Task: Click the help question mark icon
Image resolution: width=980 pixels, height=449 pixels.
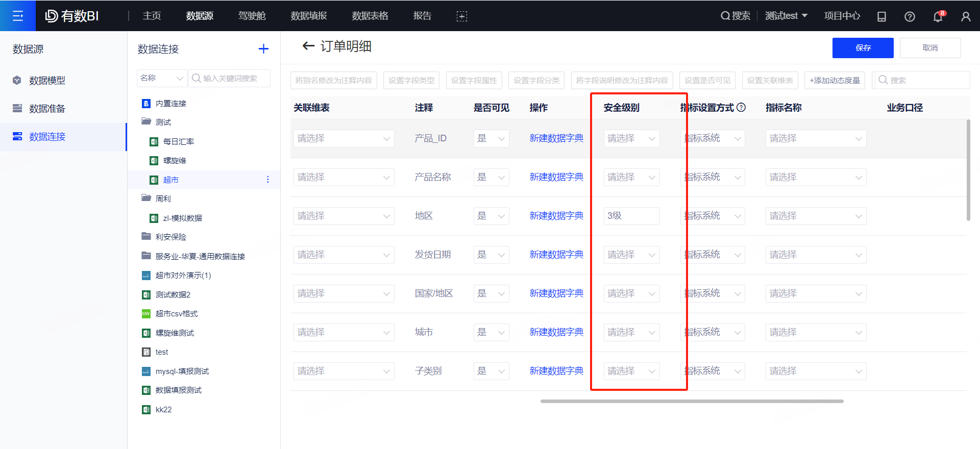Action: coord(910,16)
